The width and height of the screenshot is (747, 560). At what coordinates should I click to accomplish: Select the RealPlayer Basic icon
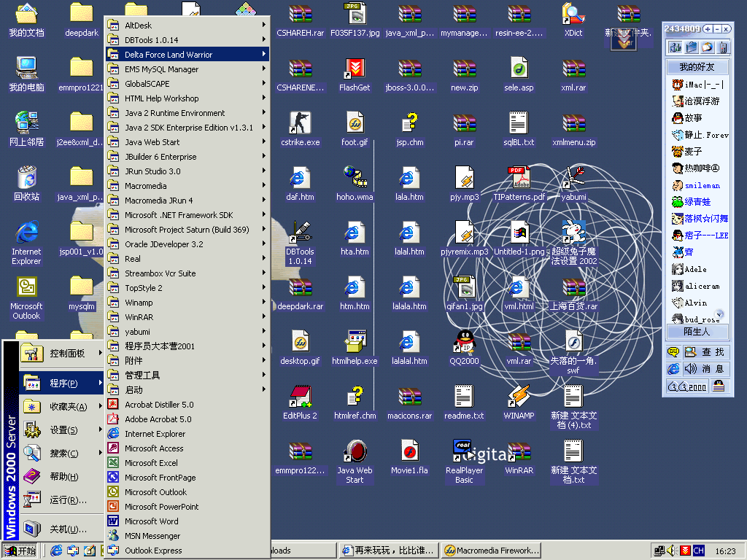(464, 451)
